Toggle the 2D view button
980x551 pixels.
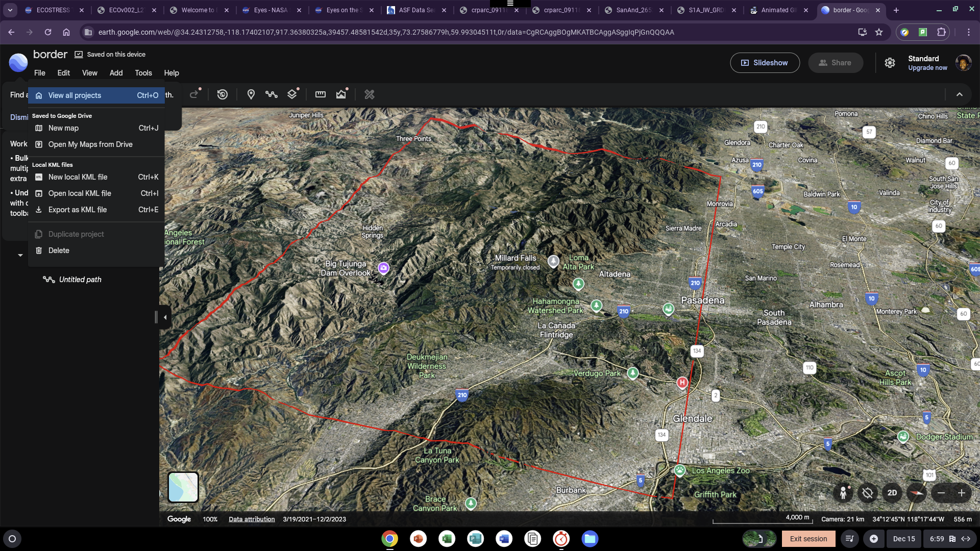point(892,493)
